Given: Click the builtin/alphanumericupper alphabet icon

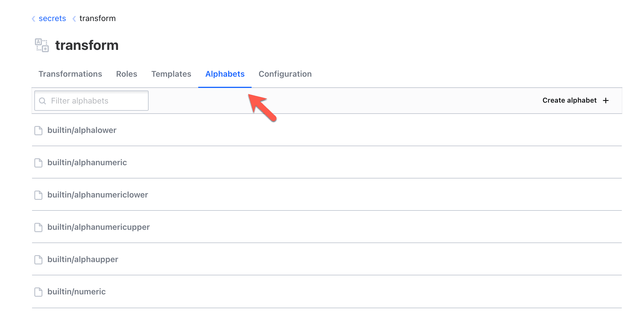Looking at the screenshot, I should (38, 227).
